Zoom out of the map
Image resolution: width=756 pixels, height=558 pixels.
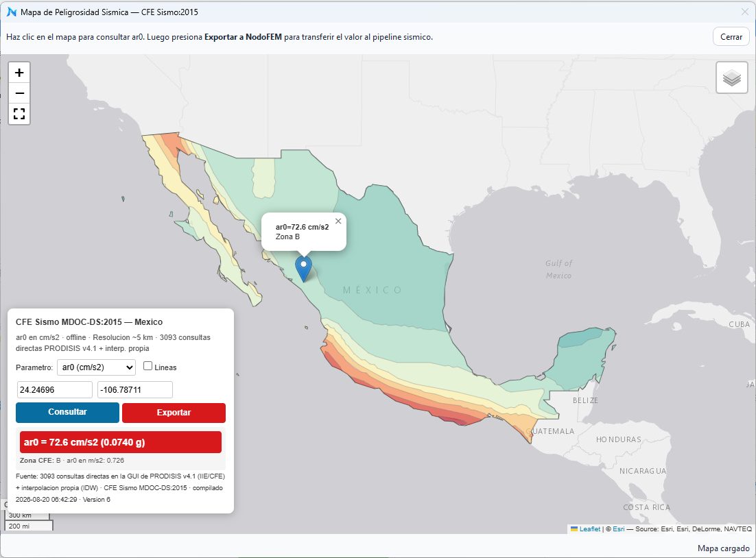tap(19, 93)
